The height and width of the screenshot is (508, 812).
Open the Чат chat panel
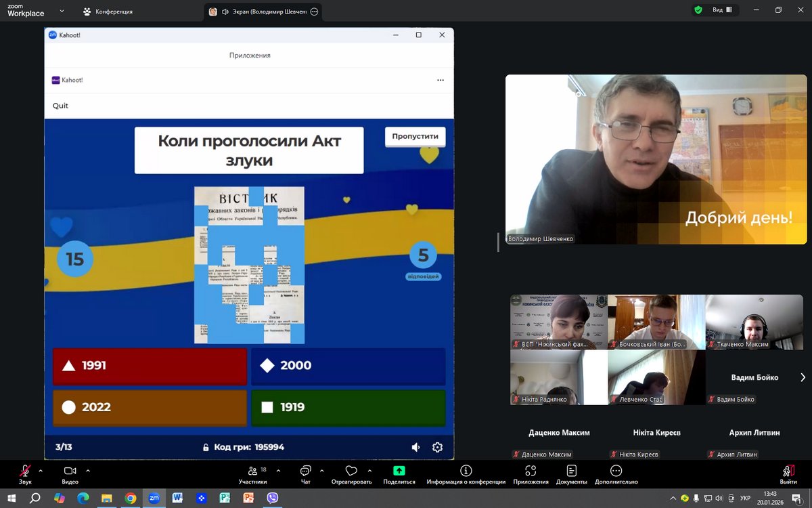[x=305, y=471]
